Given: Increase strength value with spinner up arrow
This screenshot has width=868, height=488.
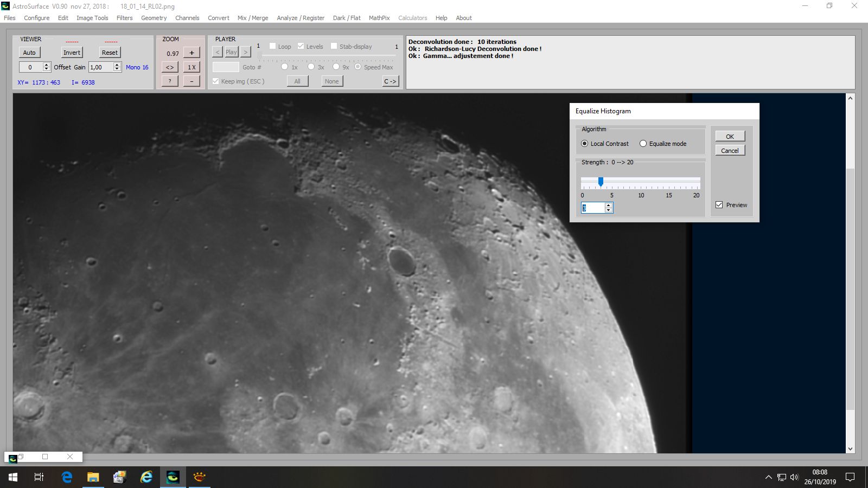Looking at the screenshot, I should (608, 206).
